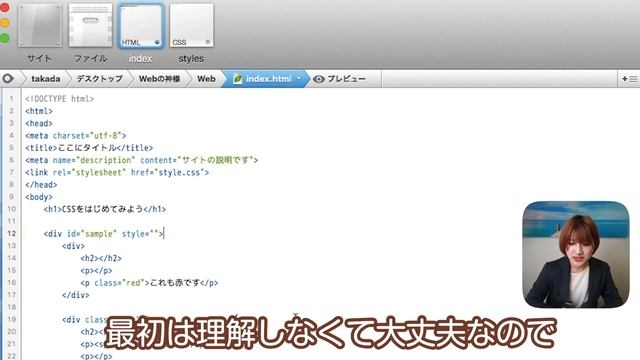Minimize the window with the yellow button
640x360 pixels.
(4, 23)
